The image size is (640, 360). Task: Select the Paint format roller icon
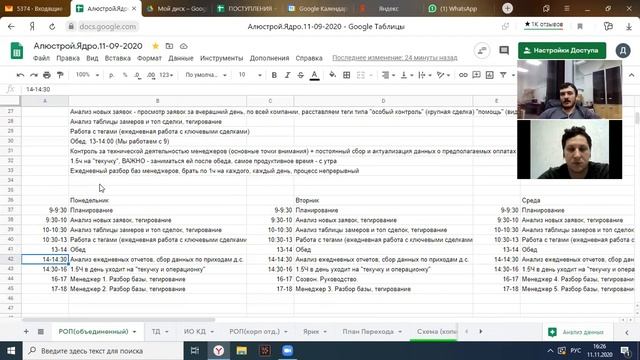pyautogui.click(x=60, y=75)
